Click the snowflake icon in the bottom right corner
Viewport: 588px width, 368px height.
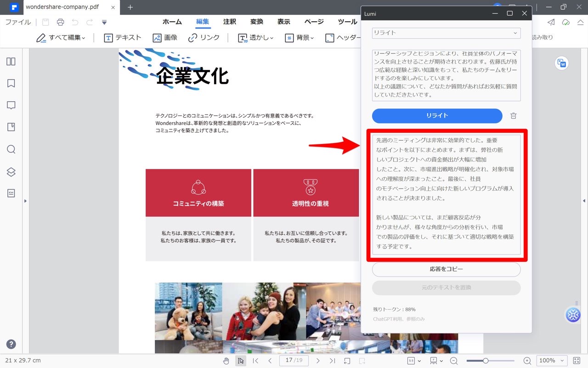point(573,315)
